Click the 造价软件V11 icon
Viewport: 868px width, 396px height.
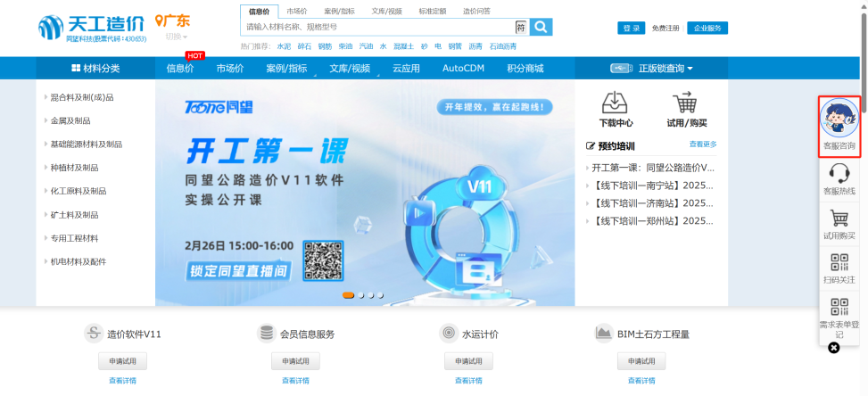(94, 334)
